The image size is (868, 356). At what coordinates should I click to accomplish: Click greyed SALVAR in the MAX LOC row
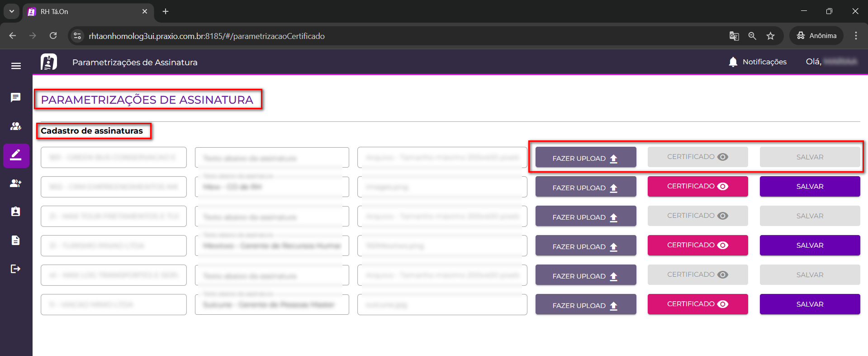click(x=810, y=275)
